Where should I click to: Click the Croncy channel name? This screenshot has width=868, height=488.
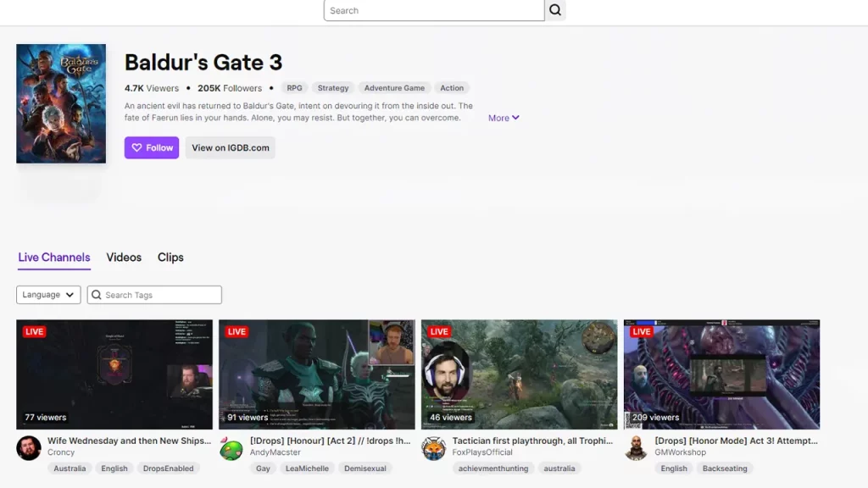coord(61,452)
